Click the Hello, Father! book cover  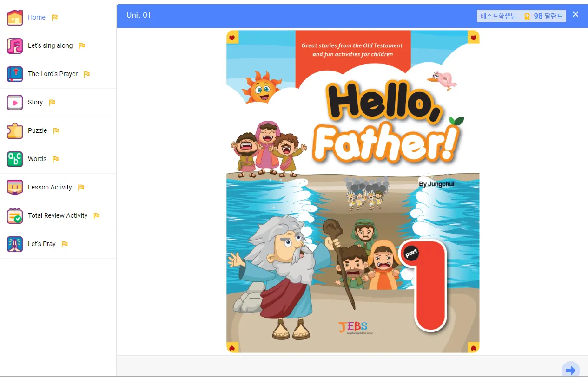353,191
